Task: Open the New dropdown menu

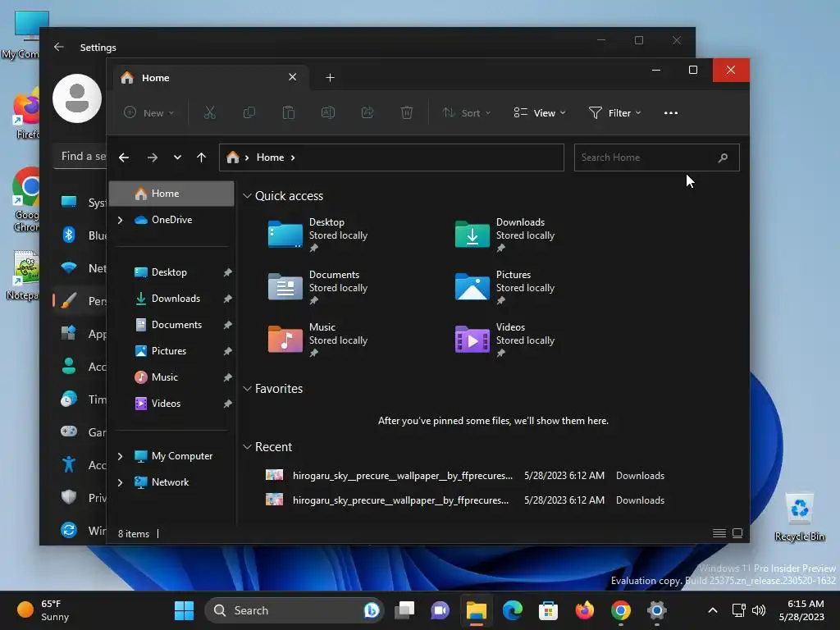Action: tap(149, 112)
